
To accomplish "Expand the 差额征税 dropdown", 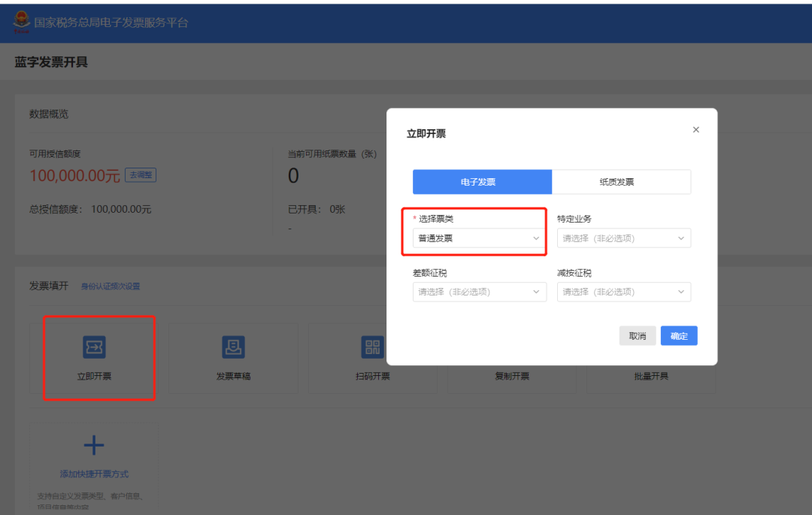I will point(479,292).
